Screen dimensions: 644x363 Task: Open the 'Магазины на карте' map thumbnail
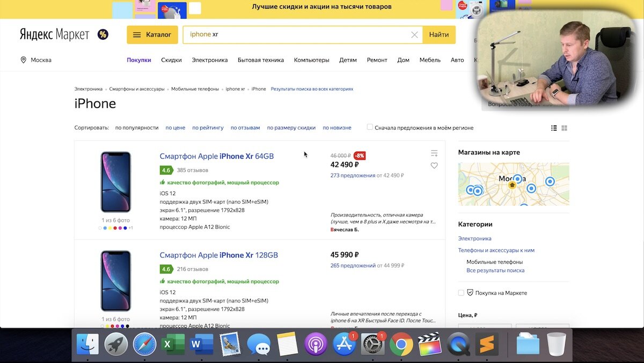point(514,184)
